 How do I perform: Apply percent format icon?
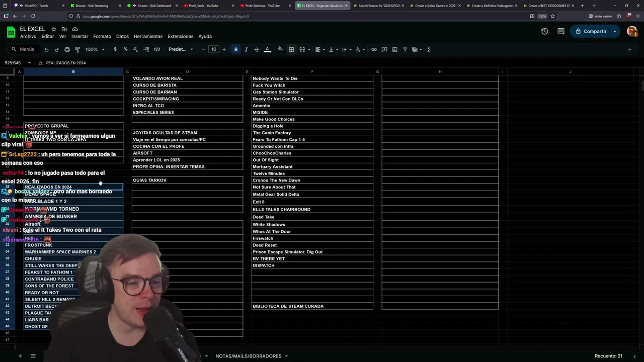(125, 49)
